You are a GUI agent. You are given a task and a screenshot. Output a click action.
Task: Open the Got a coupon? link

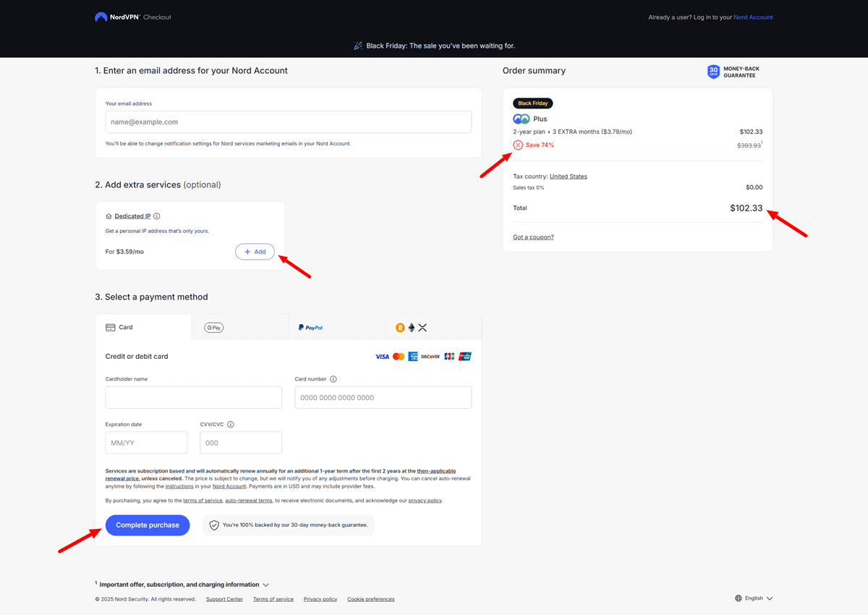tap(533, 237)
